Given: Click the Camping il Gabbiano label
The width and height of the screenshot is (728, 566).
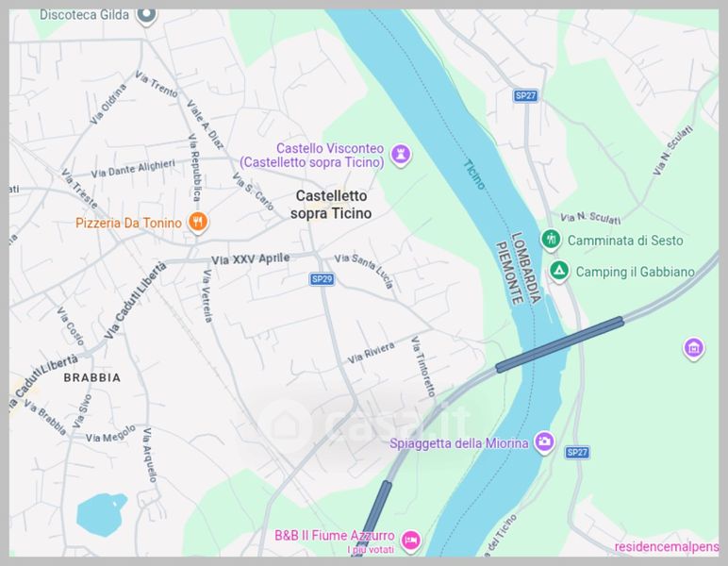Looking at the screenshot, I should click(636, 272).
